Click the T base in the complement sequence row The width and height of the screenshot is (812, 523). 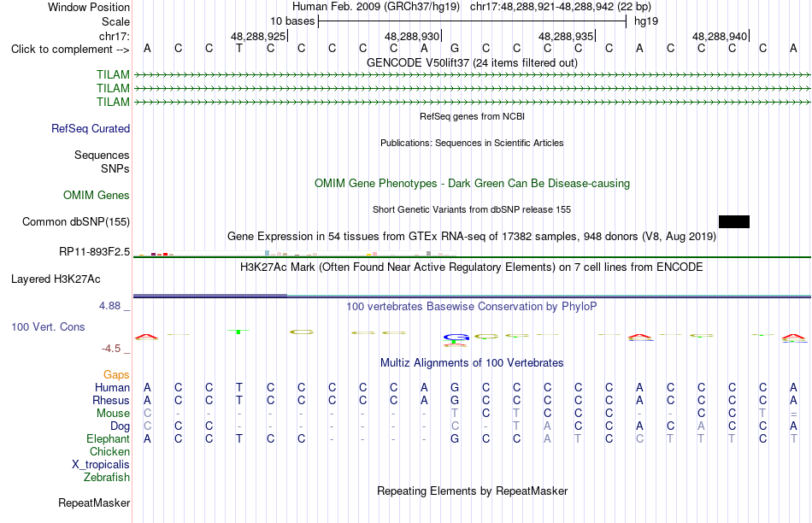[238, 48]
